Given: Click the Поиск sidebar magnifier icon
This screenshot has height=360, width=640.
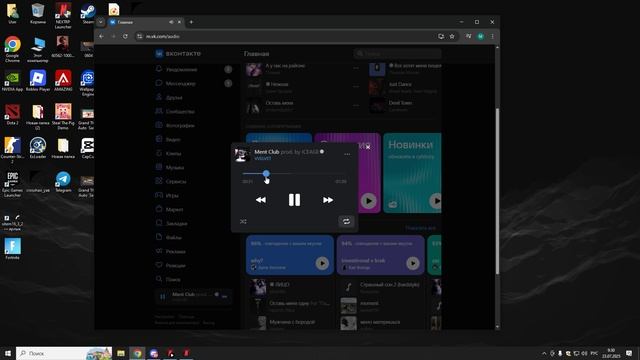Looking at the screenshot, I should pos(159,279).
